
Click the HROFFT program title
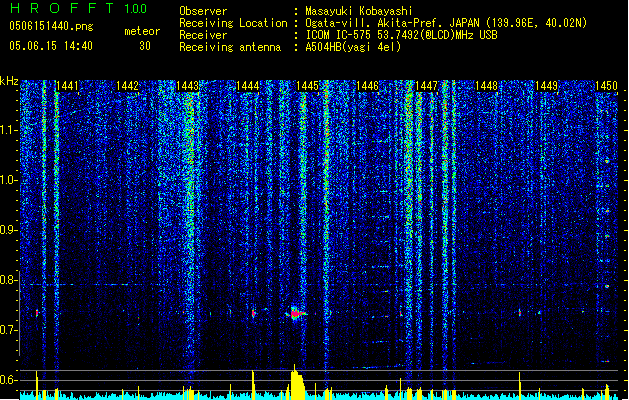tap(62, 8)
